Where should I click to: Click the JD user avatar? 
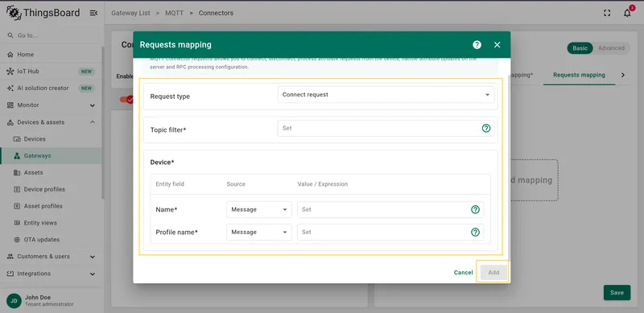(14, 301)
